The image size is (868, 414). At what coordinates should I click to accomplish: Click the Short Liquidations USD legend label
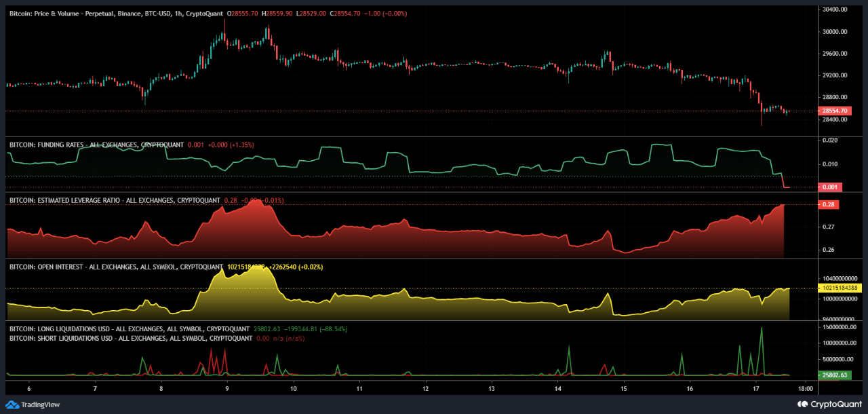pyautogui.click(x=132, y=337)
